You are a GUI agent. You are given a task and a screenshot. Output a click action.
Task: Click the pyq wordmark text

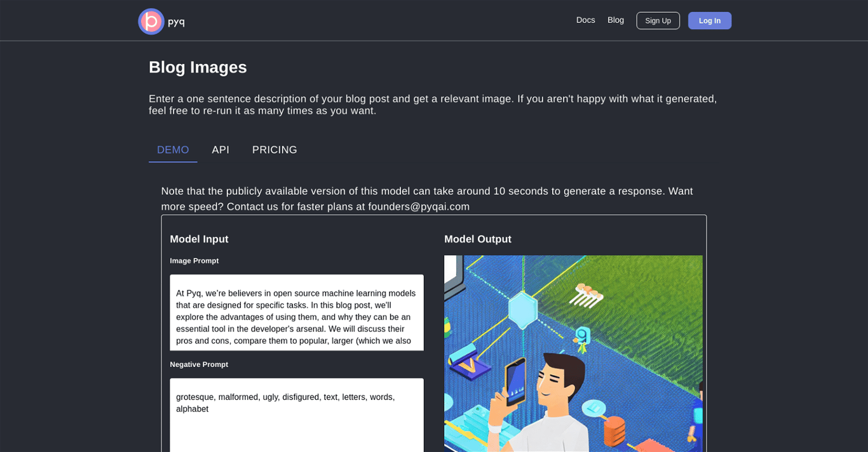[x=176, y=22]
